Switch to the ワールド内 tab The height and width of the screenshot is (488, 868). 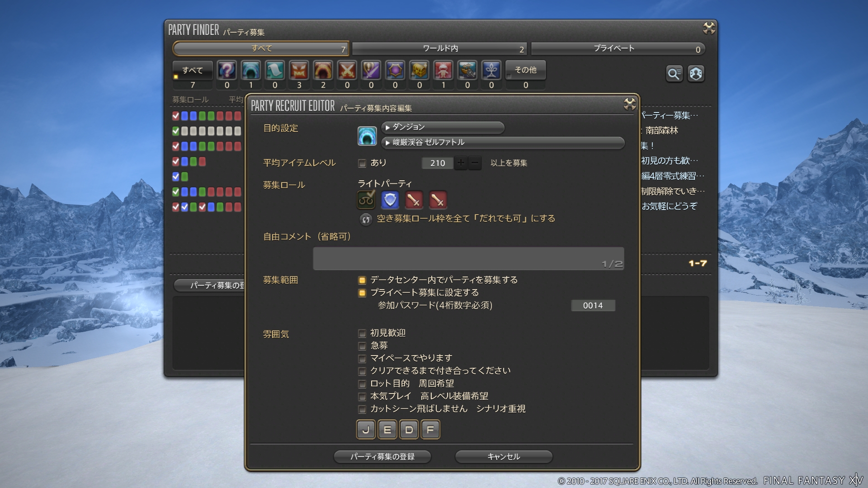click(440, 48)
